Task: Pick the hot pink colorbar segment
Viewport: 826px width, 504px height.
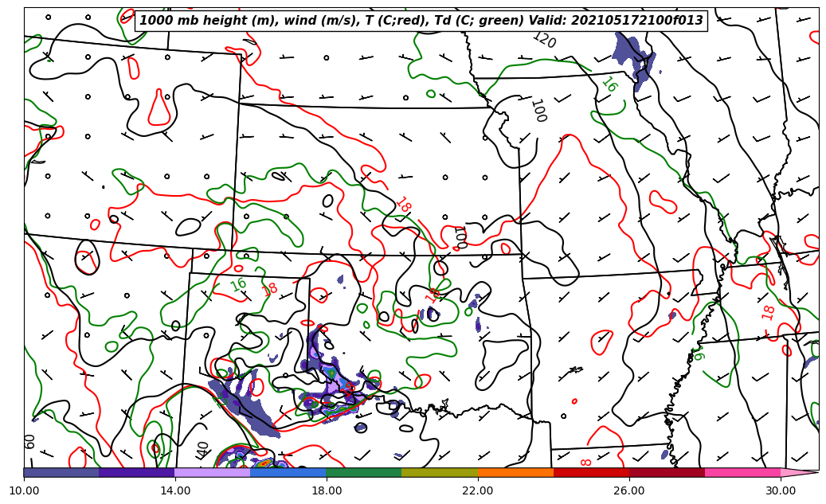Action: [x=742, y=472]
